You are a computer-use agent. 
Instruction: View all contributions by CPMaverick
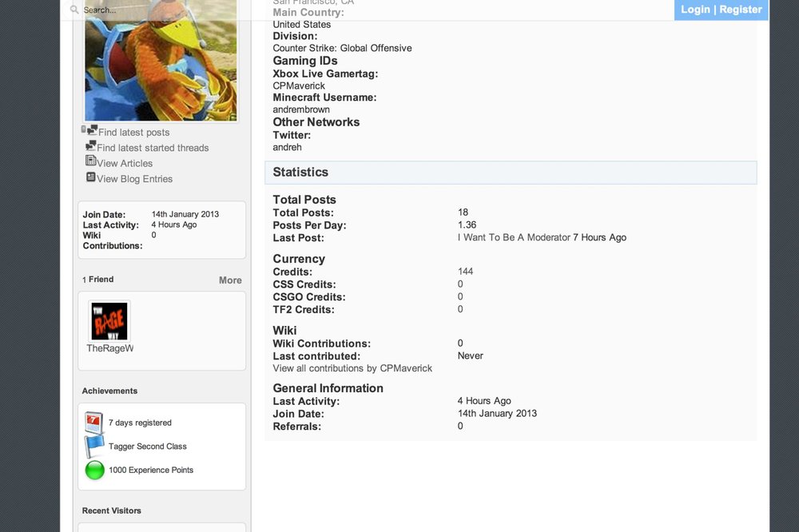[x=352, y=368]
